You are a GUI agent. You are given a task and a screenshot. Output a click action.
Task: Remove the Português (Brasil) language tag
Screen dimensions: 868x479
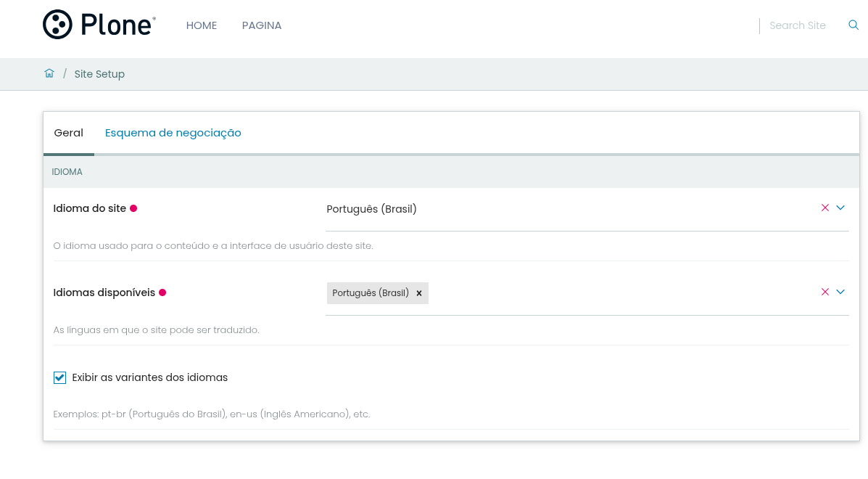coord(419,293)
